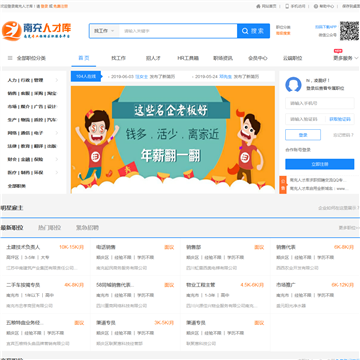Open the 会员中心 navigation tab
The height and width of the screenshot is (360, 360).
(258, 58)
